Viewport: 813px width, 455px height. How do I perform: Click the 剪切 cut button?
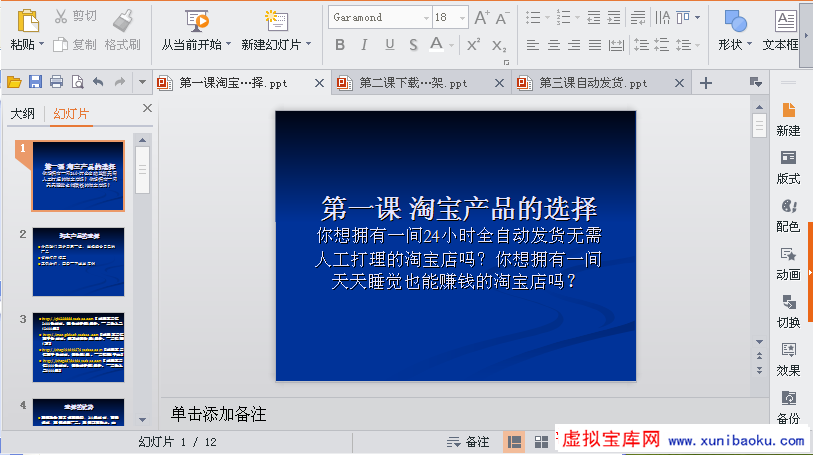click(x=75, y=16)
